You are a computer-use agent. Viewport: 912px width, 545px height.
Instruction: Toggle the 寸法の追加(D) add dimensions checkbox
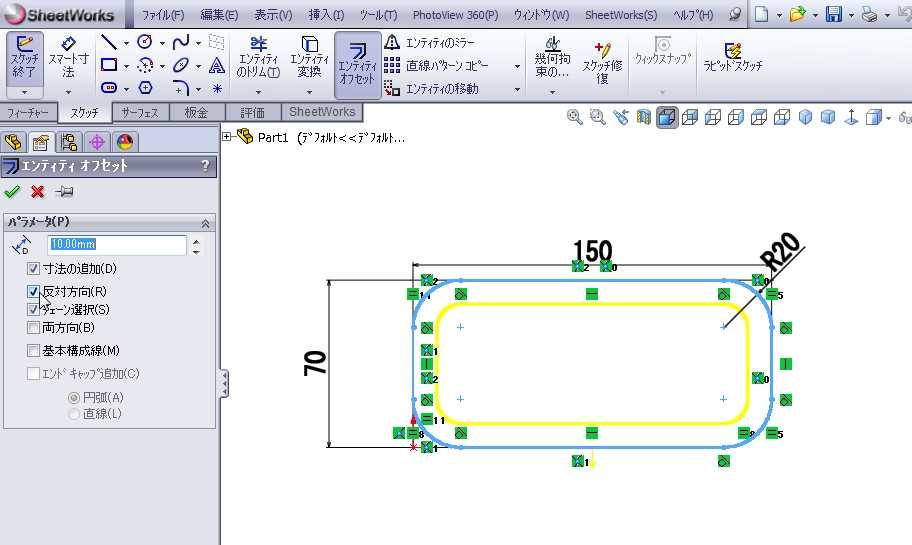[34, 269]
